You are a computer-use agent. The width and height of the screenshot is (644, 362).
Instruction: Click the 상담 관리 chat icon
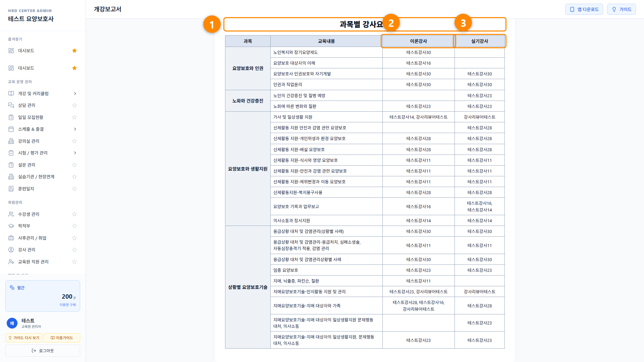point(11,105)
